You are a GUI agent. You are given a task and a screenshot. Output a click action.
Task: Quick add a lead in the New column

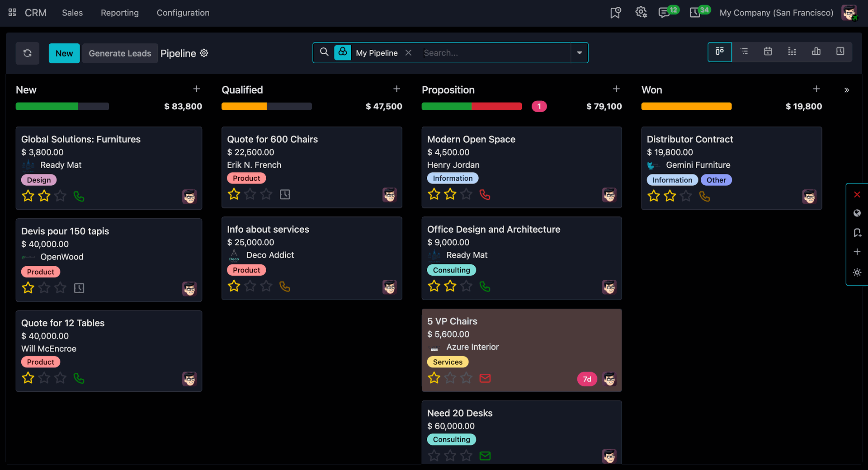(x=197, y=89)
